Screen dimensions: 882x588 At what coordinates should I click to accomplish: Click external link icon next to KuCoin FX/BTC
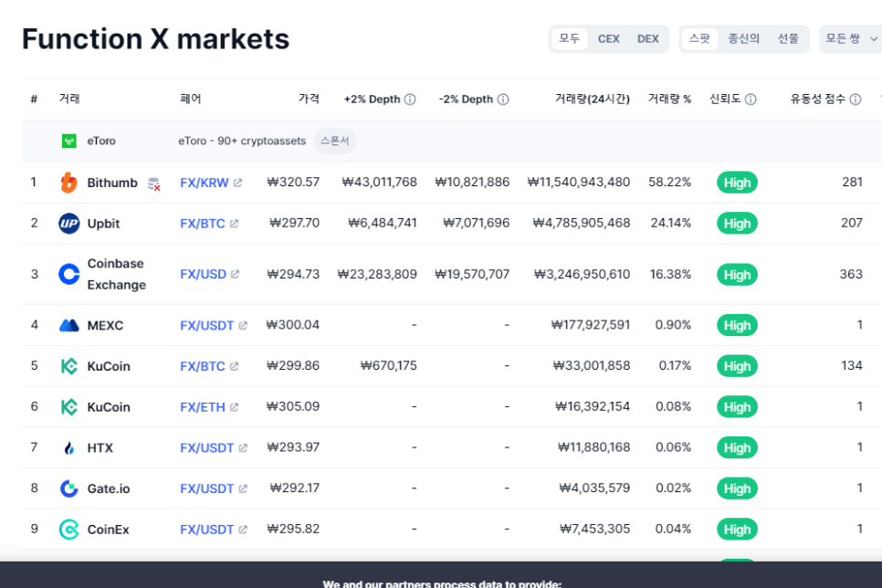(x=234, y=366)
